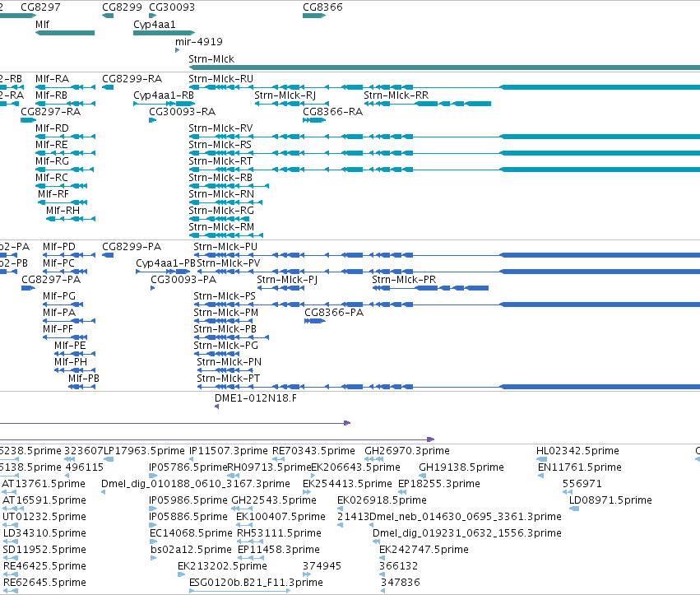Select the CG30093-RA transcript glyph

tap(153, 120)
